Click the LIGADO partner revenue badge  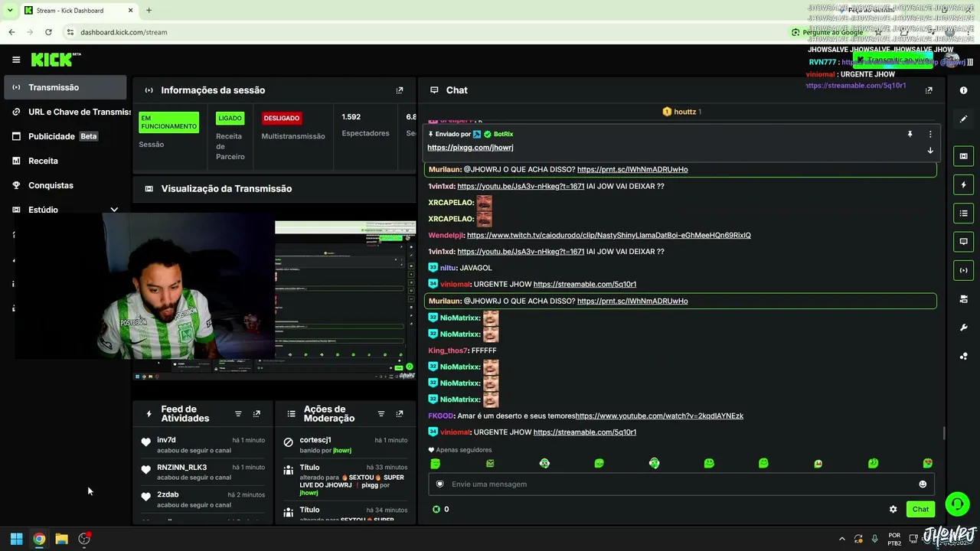tap(230, 119)
